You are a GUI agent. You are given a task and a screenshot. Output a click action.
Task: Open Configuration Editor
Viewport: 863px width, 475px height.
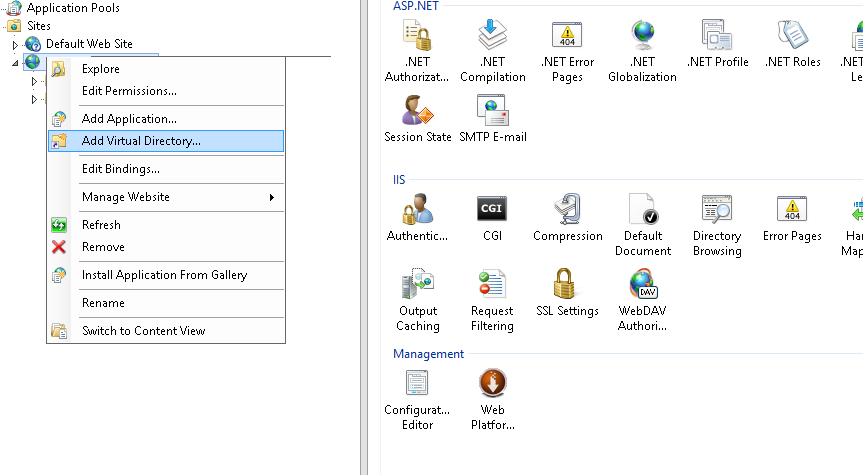(417, 400)
